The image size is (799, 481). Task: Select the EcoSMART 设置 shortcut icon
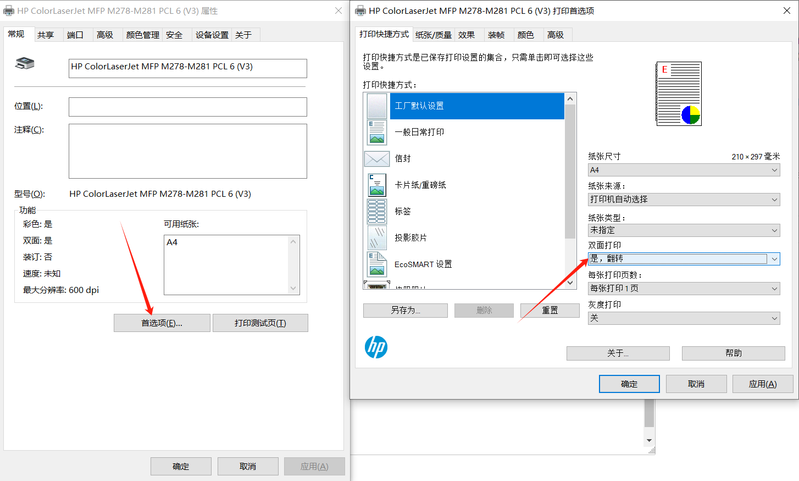point(377,264)
